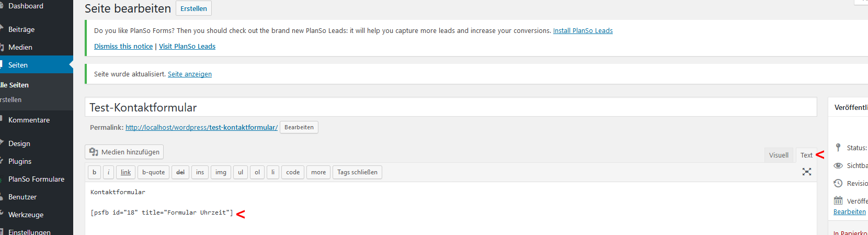Switch to the Visuell editor tab
868x235 pixels.
pyautogui.click(x=779, y=155)
